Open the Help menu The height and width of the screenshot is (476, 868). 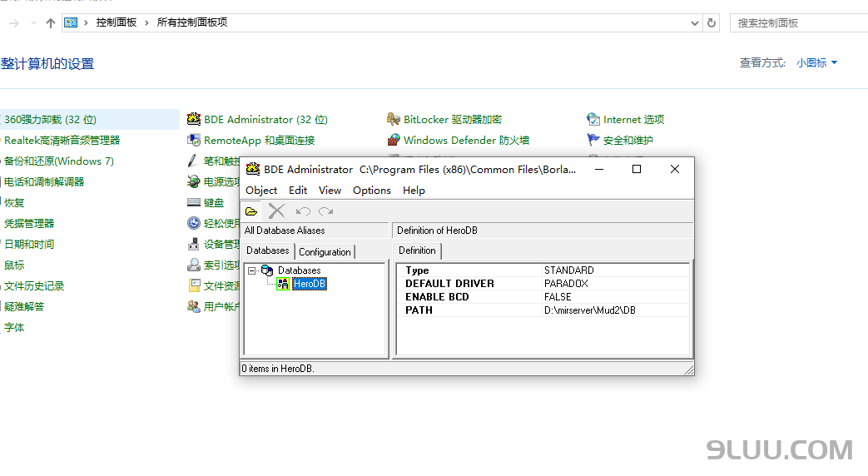coord(414,191)
